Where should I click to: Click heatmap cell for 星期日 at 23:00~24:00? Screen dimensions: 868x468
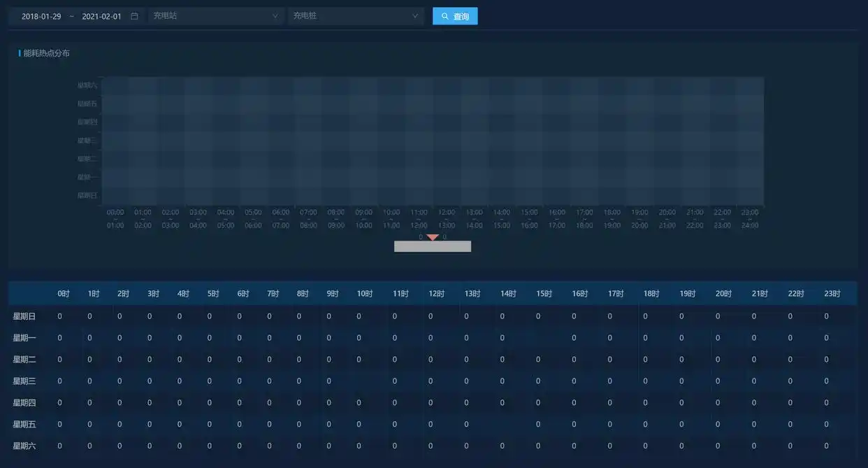click(750, 195)
